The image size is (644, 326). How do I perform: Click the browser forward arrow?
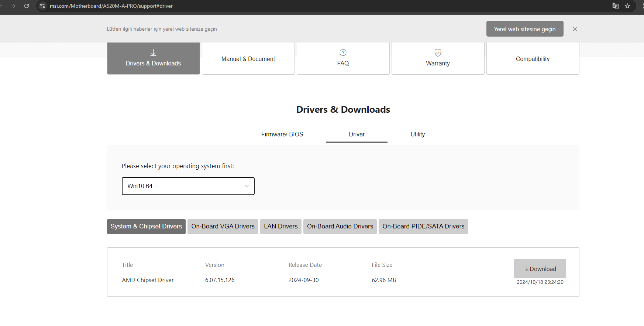13,6
